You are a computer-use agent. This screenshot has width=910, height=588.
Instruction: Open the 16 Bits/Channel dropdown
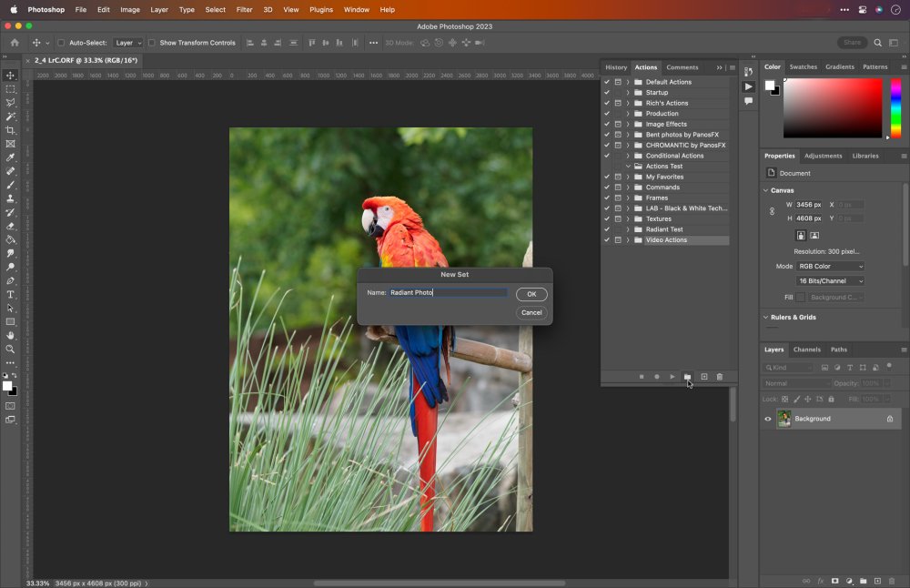(831, 281)
